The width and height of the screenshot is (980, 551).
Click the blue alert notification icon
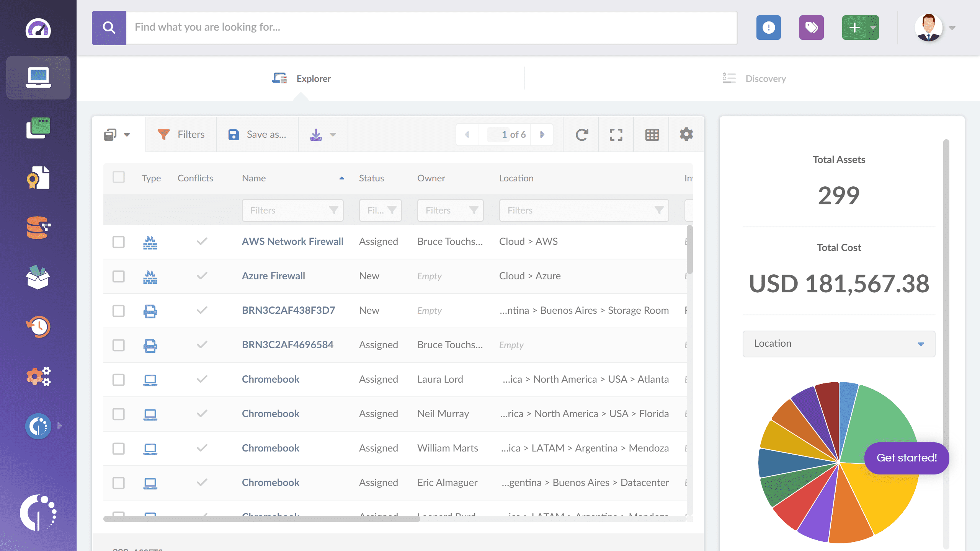click(768, 28)
